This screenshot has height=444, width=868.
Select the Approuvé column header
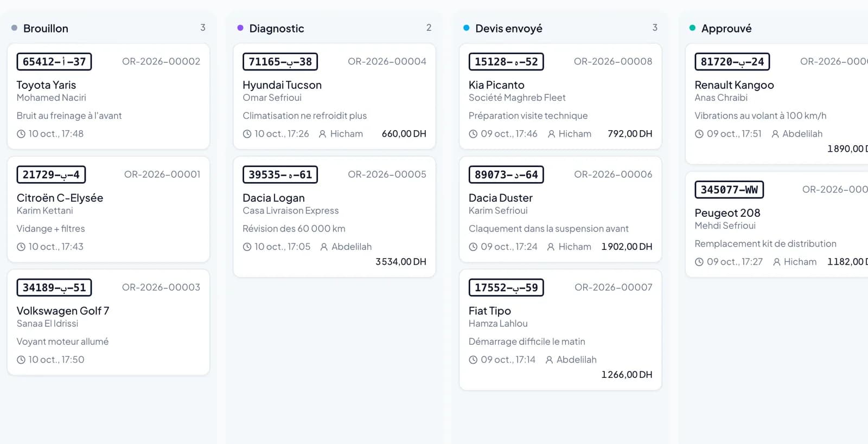click(x=726, y=28)
